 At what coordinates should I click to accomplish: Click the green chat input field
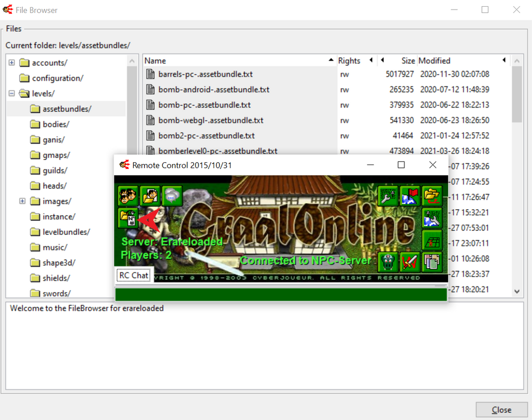click(x=280, y=294)
